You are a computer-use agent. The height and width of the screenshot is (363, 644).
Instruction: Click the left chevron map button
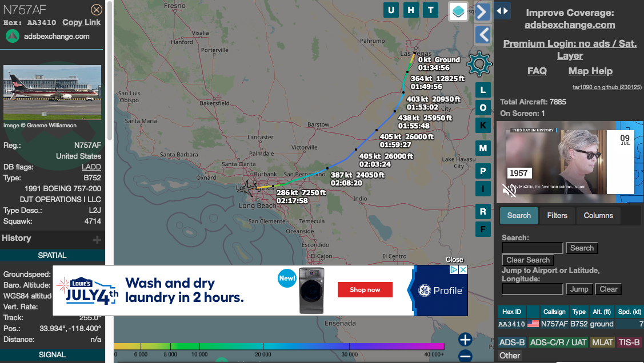[483, 35]
